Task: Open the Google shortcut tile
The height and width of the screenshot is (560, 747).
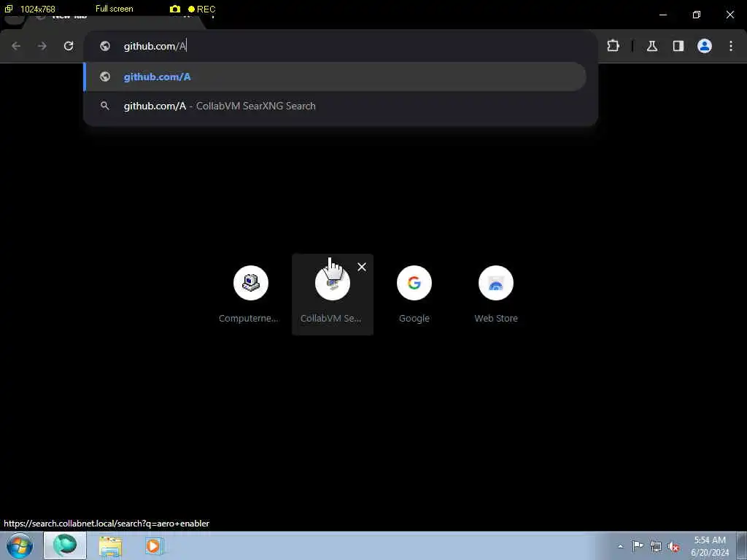Action: 414,295
